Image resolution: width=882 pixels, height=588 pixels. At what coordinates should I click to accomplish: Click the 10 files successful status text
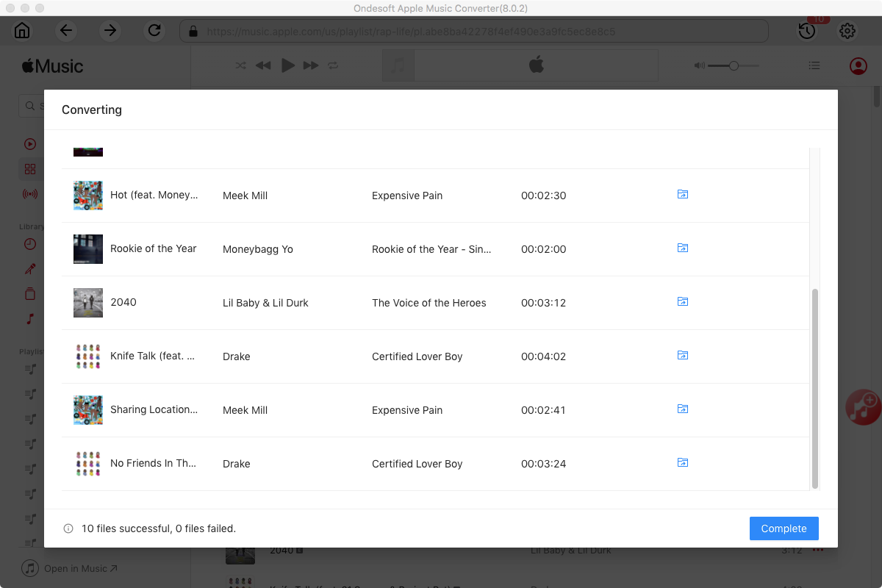[x=159, y=528]
